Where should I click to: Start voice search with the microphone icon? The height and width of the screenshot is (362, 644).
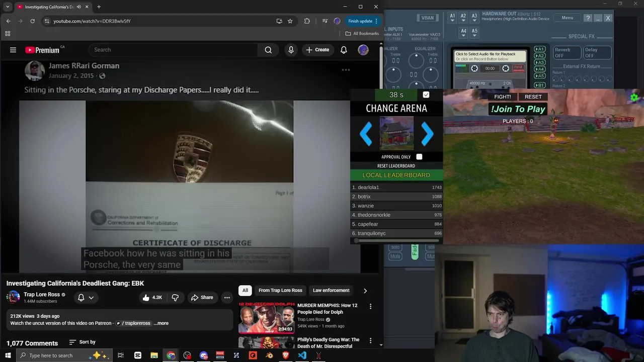tap(291, 50)
